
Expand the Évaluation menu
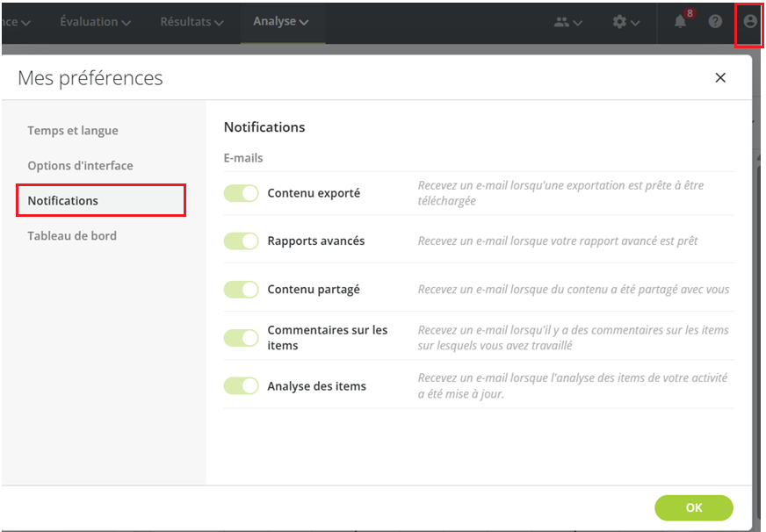pyautogui.click(x=95, y=22)
